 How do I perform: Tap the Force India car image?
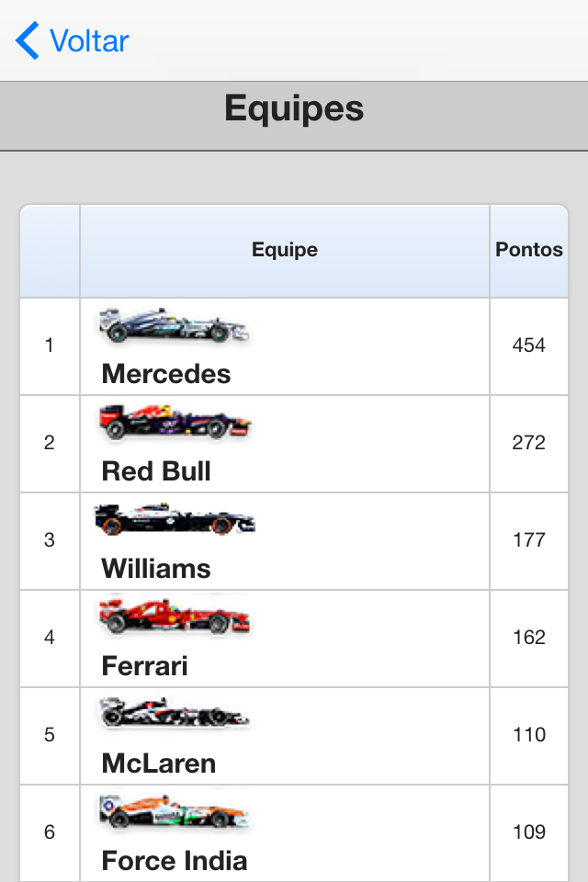(x=175, y=810)
